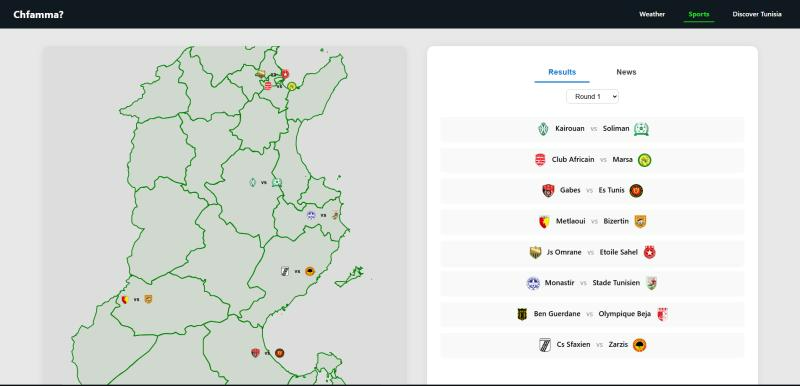The width and height of the screenshot is (800, 386).
Task: Click the "Monastir" team name
Action: tap(560, 283)
